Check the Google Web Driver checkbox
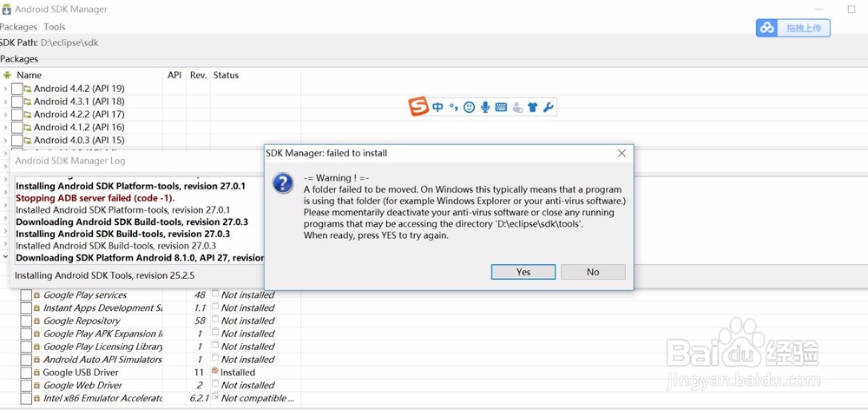868x410 pixels. coord(26,386)
